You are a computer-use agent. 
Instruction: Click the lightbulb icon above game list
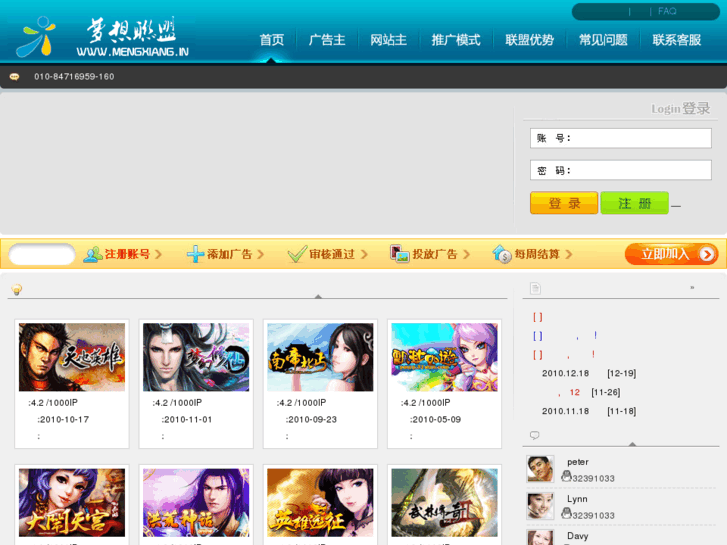point(17,289)
